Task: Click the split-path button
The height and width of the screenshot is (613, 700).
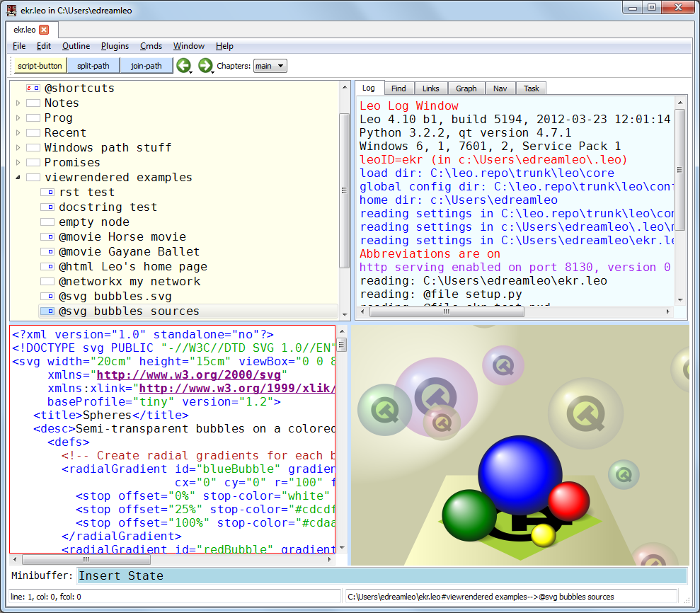Action: [93, 66]
